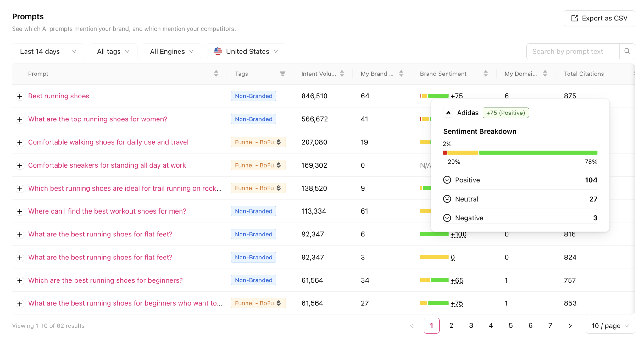Click the total citations value 757
The width and height of the screenshot is (644, 344).
(570, 280)
